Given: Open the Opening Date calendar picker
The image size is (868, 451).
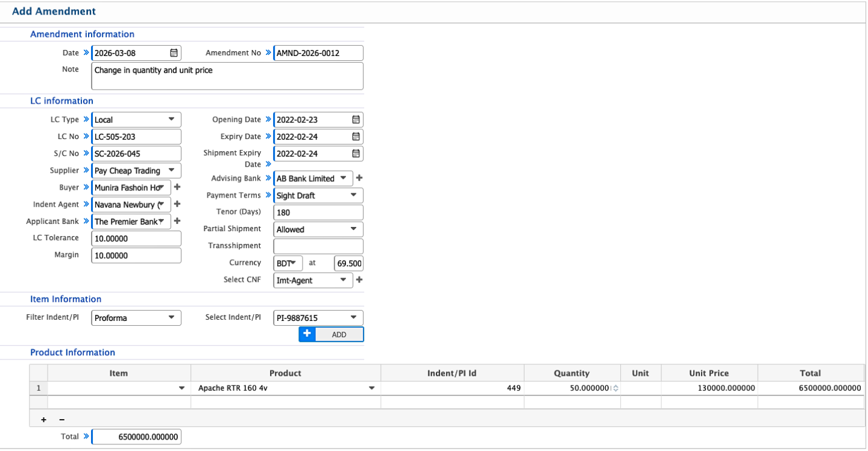Looking at the screenshot, I should (x=356, y=119).
